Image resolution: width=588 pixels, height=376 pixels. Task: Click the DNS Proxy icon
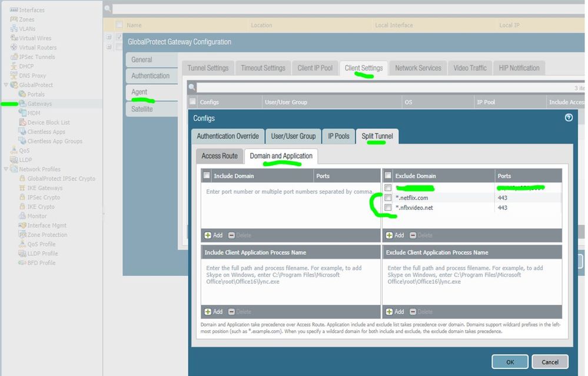coord(14,75)
